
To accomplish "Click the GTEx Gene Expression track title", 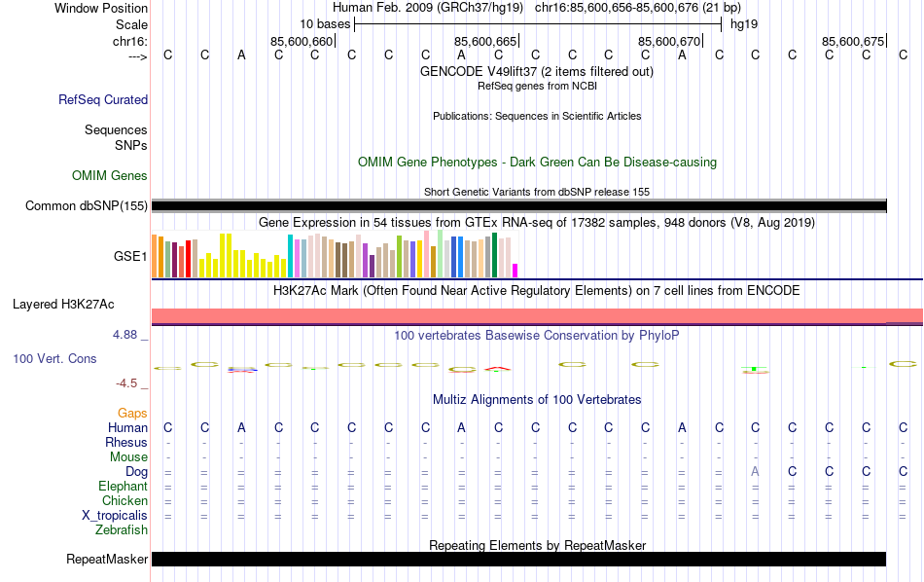I will pos(537,222).
